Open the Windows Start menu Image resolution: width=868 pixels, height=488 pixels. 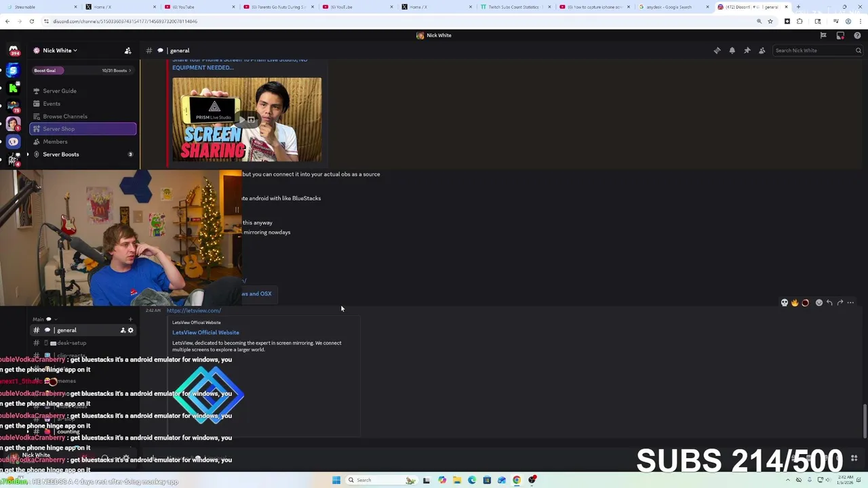coord(336,480)
